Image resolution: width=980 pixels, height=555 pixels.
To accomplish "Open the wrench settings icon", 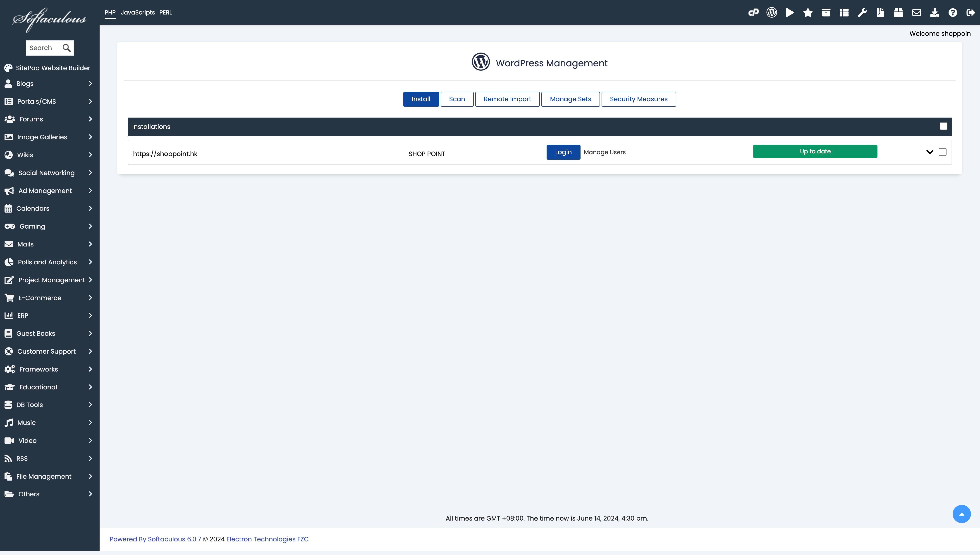I will [862, 13].
